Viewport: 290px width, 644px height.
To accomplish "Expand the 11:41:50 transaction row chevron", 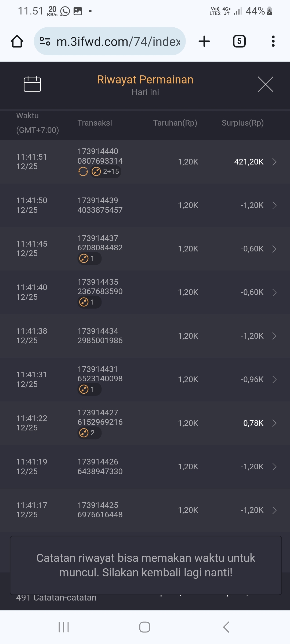I will (x=274, y=205).
